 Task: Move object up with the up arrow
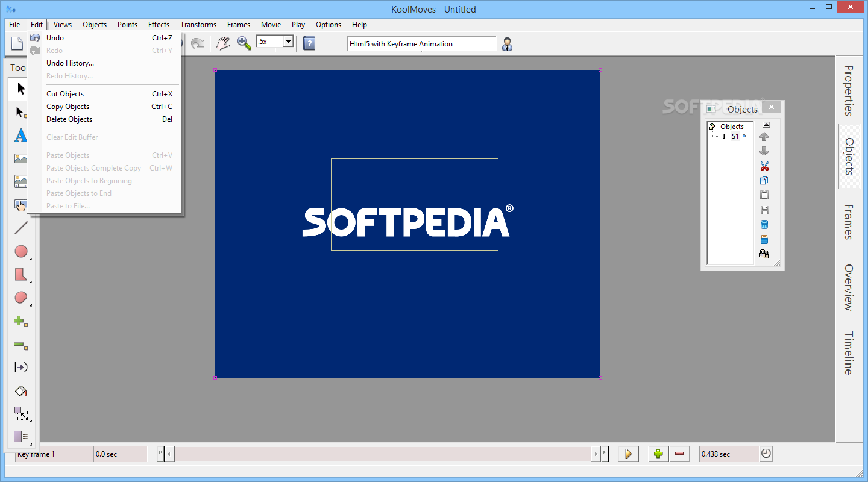pyautogui.click(x=764, y=137)
